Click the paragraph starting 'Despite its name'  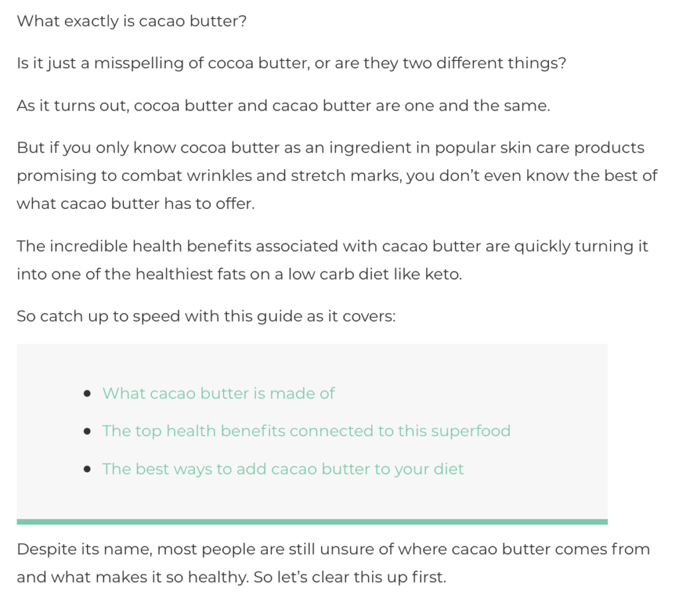(x=333, y=563)
